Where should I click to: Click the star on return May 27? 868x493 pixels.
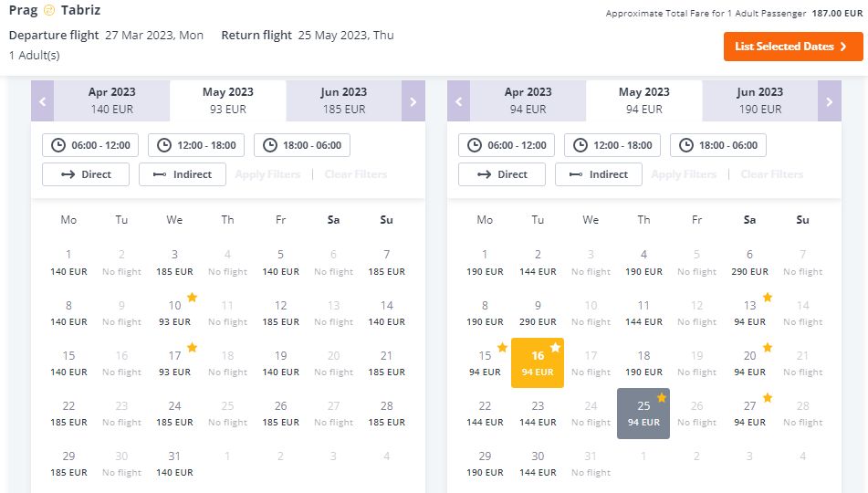click(768, 398)
